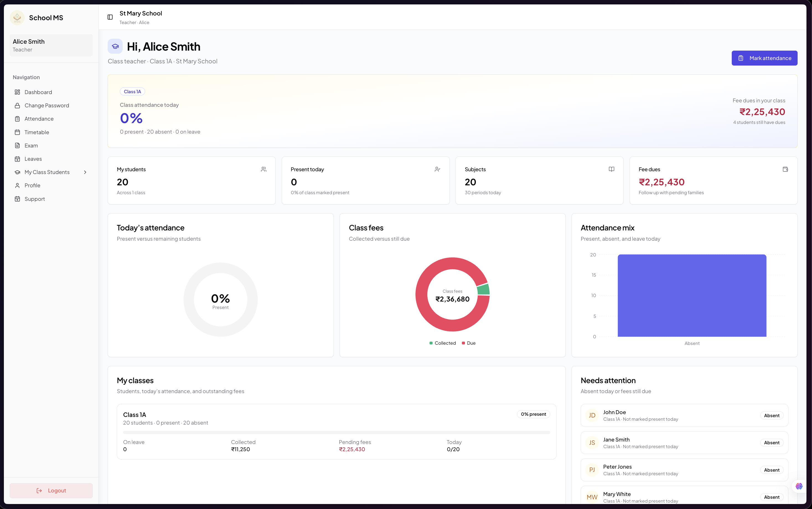This screenshot has width=812, height=509.
Task: Click the Logout button
Action: click(x=51, y=491)
